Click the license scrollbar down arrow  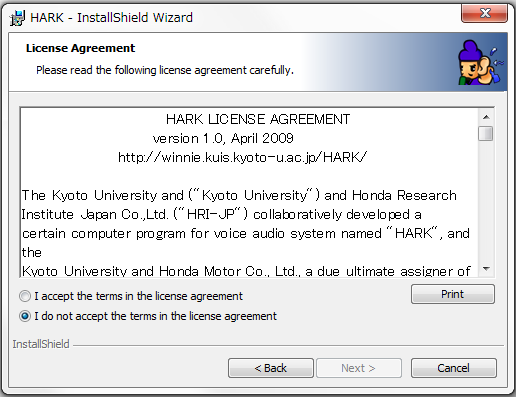point(486,269)
